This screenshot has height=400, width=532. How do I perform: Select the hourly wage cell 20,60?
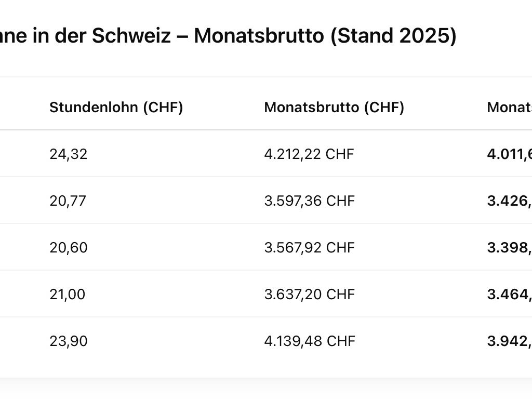click(69, 248)
